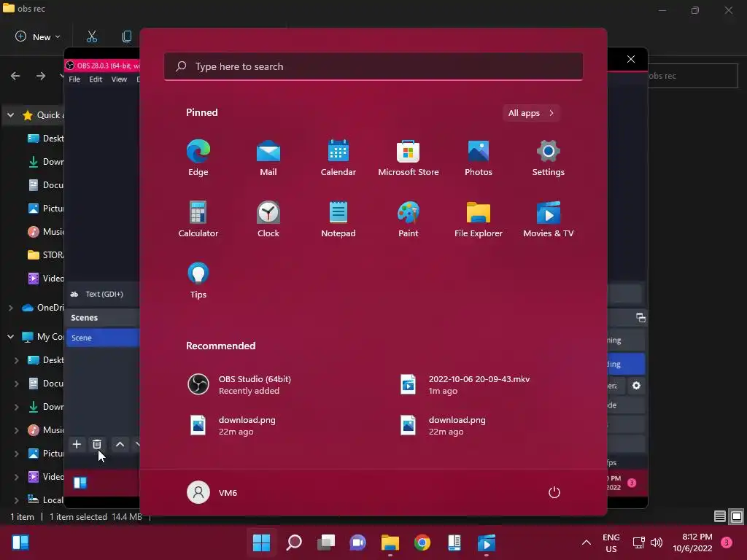Add a scene with OBS plus button
747x560 pixels.
point(76,444)
